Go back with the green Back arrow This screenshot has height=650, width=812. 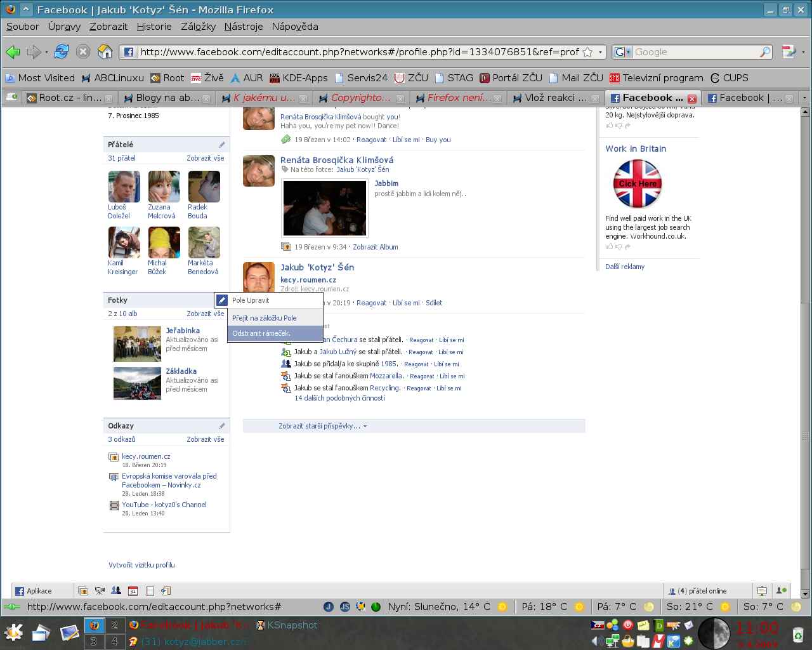click(13, 52)
